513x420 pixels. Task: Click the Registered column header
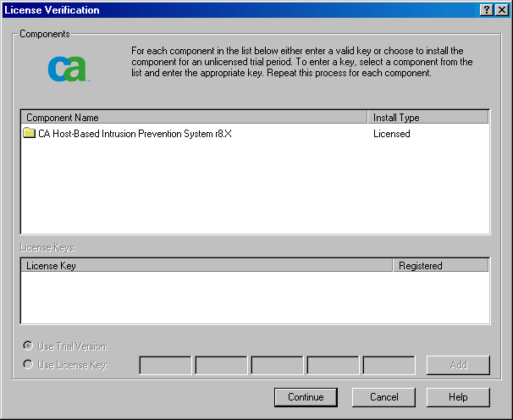coord(441,265)
